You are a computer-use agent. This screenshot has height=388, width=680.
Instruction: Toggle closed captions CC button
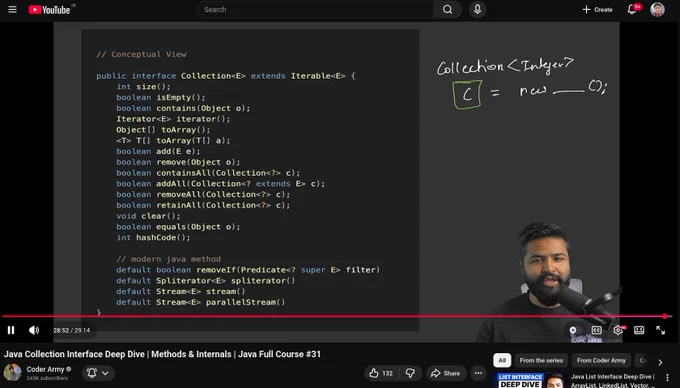point(597,330)
